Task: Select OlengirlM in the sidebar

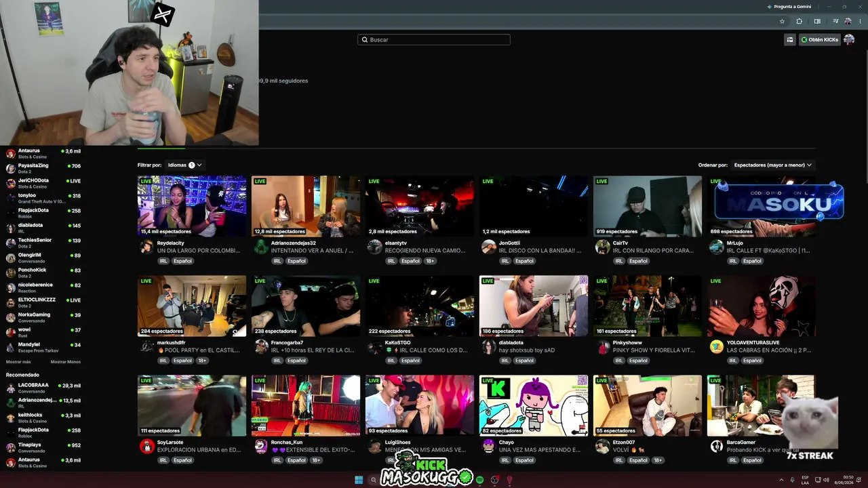Action: pos(43,258)
